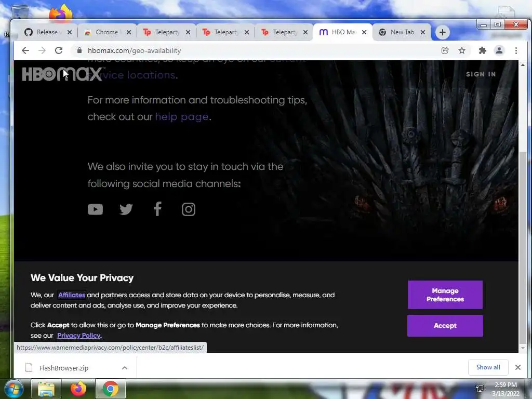The width and height of the screenshot is (532, 399).
Task: Click the browser forward arrow
Action: [42, 50]
